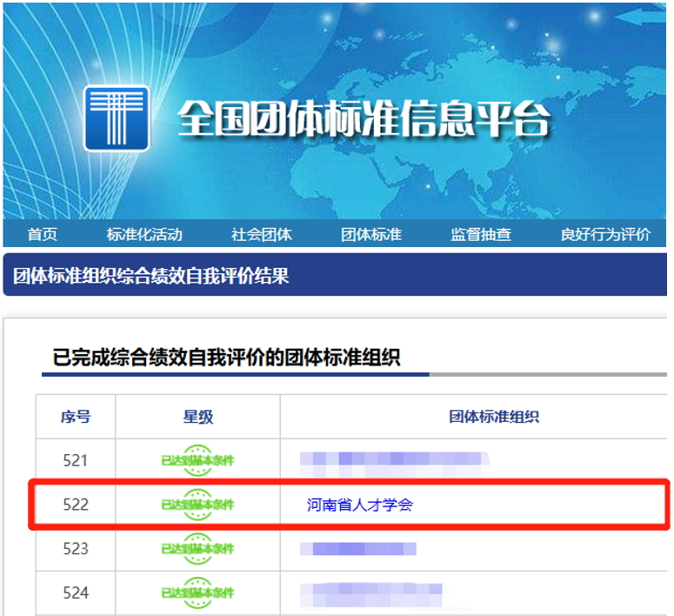Open 社会团体 navigation item
This screenshot has height=616, width=674.
[x=262, y=234]
